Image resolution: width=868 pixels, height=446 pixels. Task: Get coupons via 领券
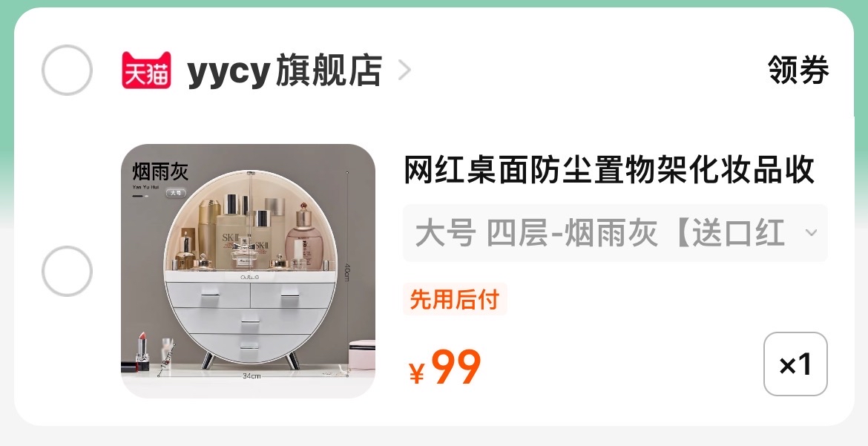[x=798, y=70]
